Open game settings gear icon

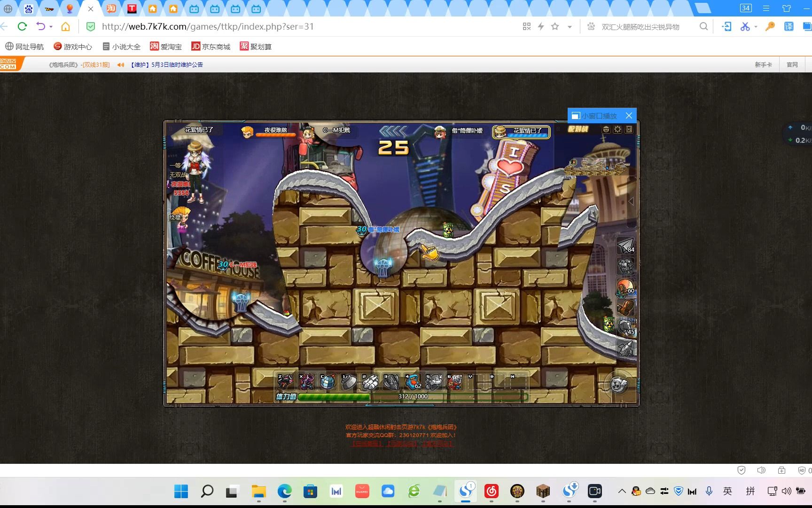(x=617, y=129)
